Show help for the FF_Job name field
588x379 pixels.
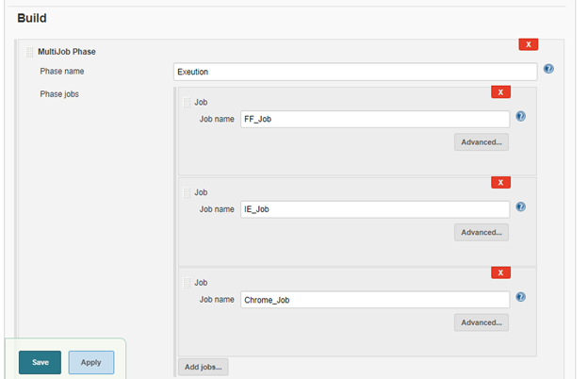(x=520, y=117)
